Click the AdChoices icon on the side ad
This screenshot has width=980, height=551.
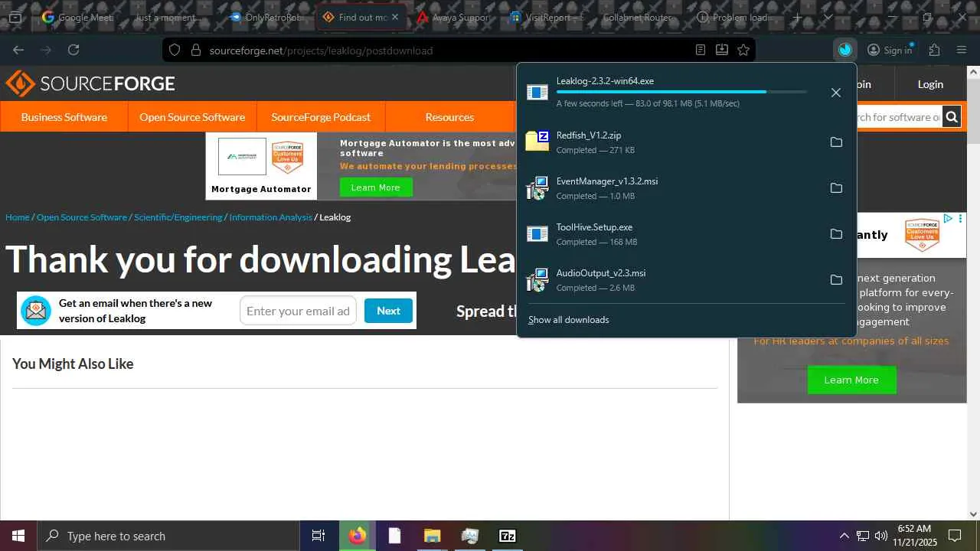click(948, 219)
